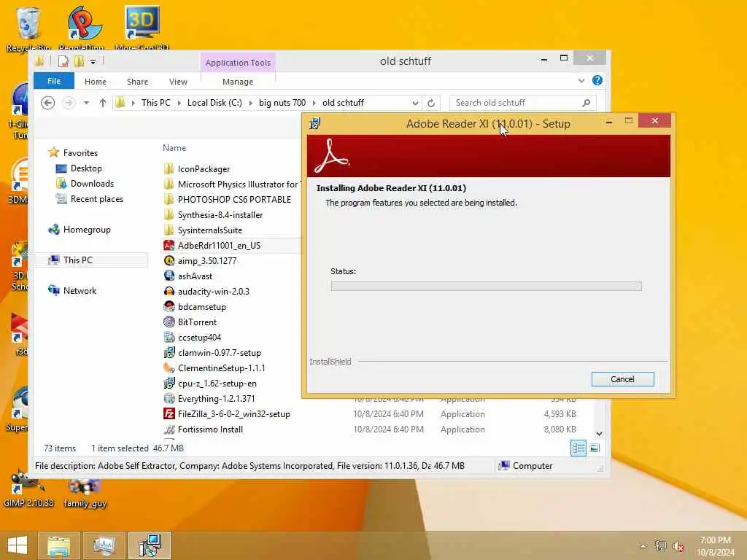Select the AdbeRdr11001_en_US installer icon
The image size is (747, 560).
[169, 245]
